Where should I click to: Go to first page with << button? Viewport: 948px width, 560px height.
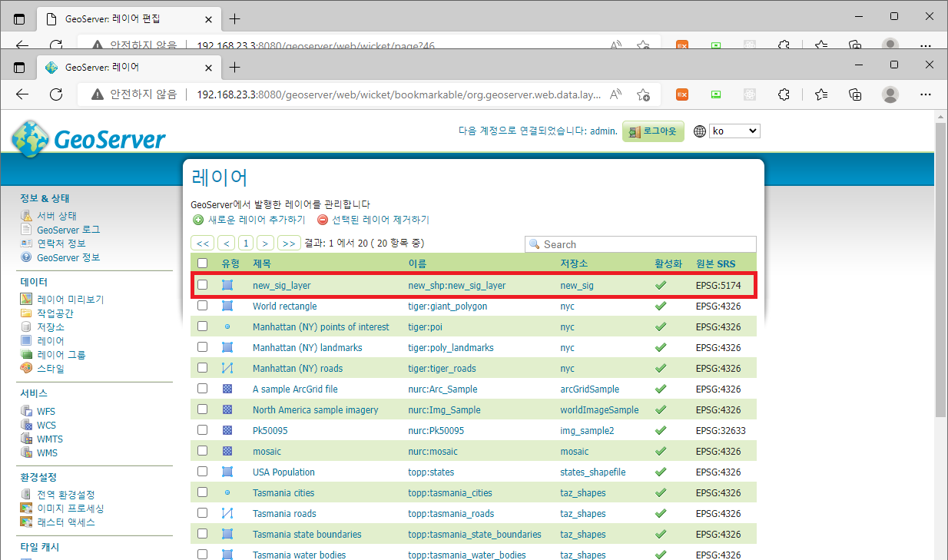coord(203,244)
